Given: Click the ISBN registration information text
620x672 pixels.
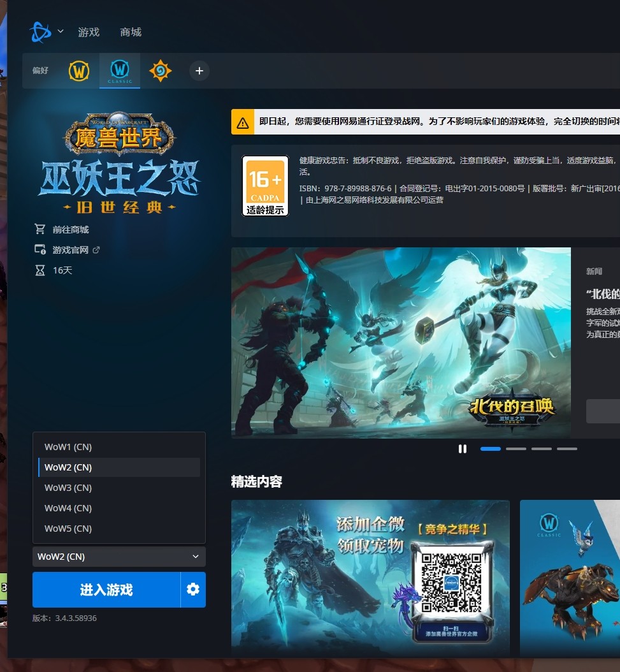Looking at the screenshot, I should point(459,194).
